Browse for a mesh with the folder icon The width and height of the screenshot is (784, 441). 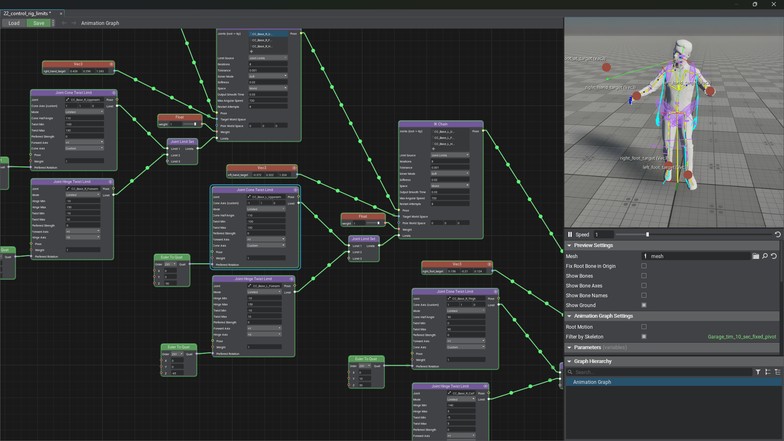coord(756,256)
